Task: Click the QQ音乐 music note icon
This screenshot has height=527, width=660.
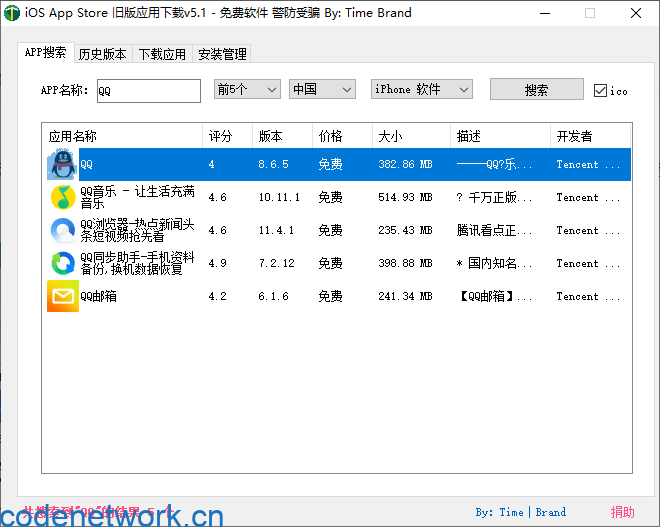Action: click(x=63, y=197)
